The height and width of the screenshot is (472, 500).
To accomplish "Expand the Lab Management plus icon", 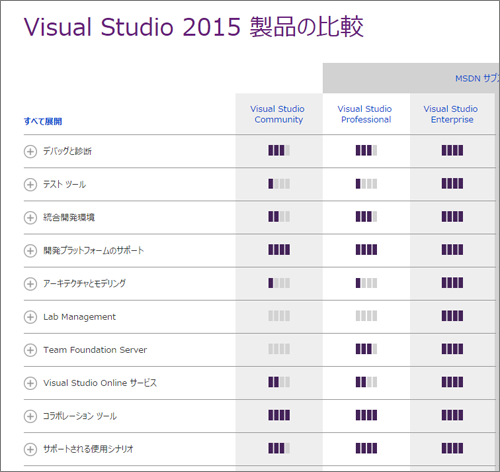I will point(30,317).
